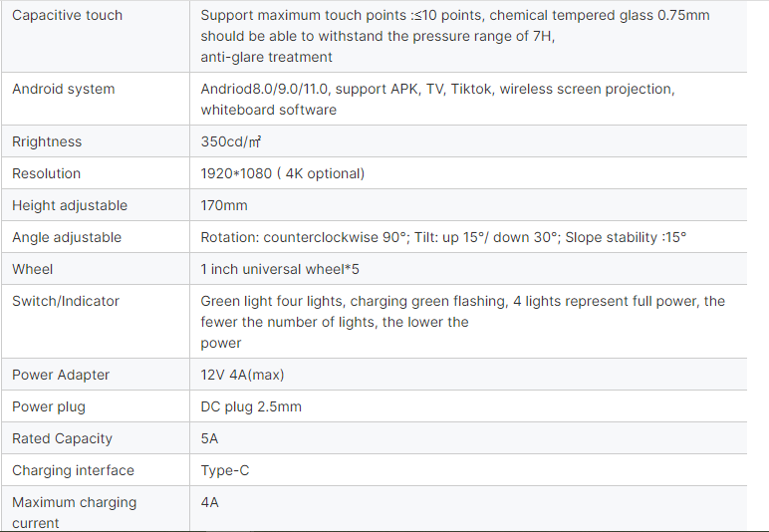The image size is (769, 532).
Task: Select the "Wheel" row label
Action: [33, 270]
